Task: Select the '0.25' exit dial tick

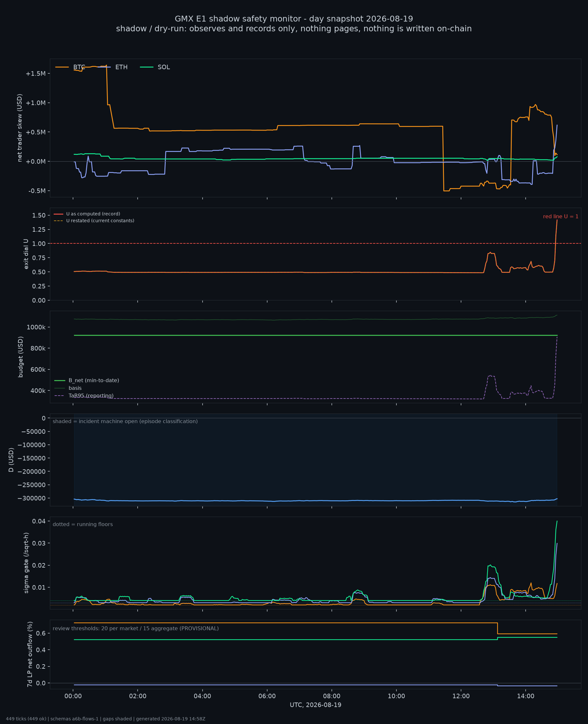Action: click(x=39, y=286)
